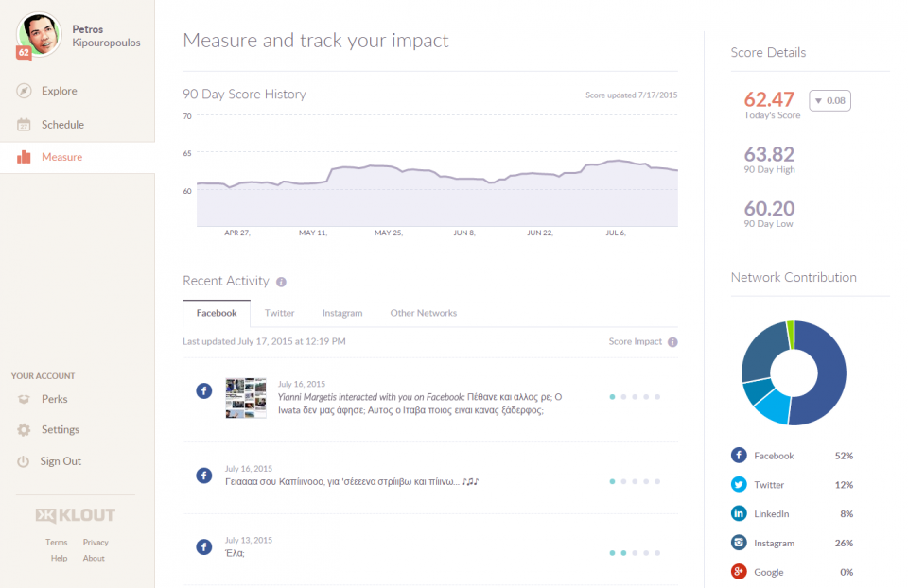Click the LinkedIn network icon
Image resolution: width=908 pixels, height=588 pixels.
click(739, 514)
